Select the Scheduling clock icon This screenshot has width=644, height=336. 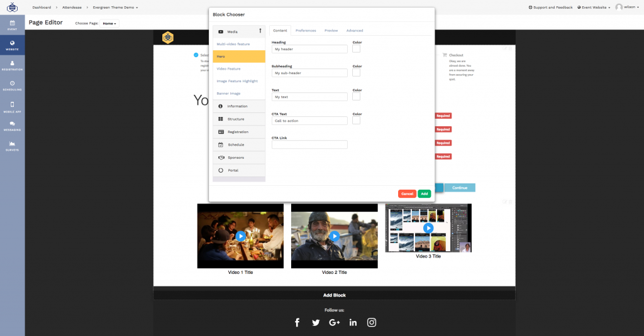click(x=12, y=85)
